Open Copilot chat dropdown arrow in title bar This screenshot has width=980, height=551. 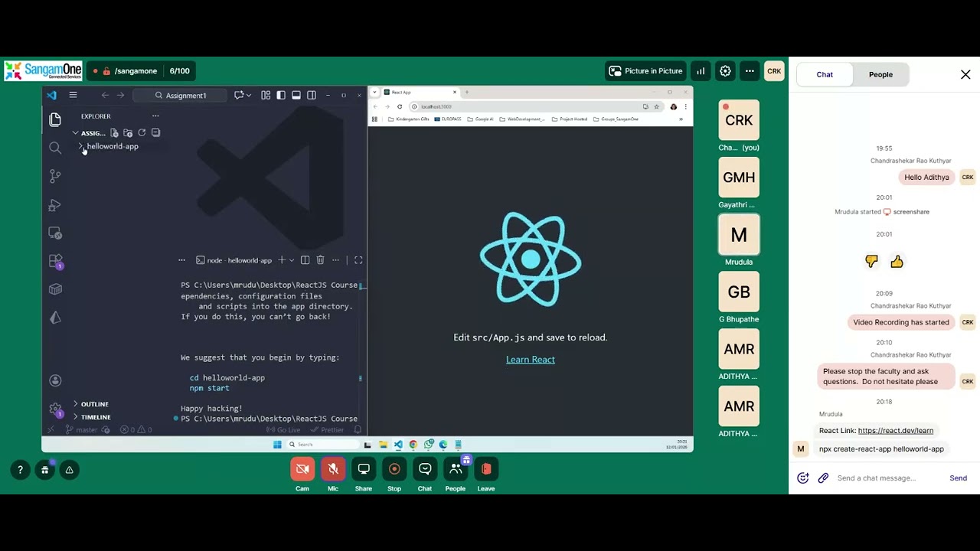pyautogui.click(x=249, y=96)
